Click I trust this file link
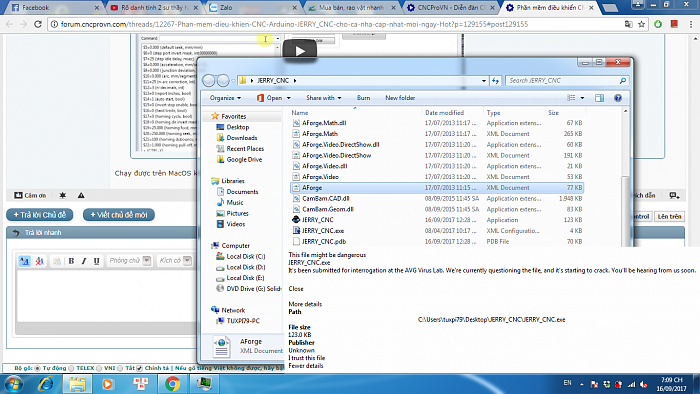 point(307,358)
